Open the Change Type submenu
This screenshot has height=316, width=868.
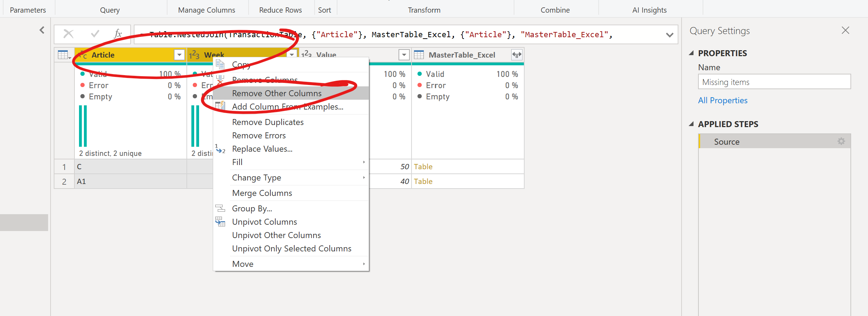[x=291, y=178]
